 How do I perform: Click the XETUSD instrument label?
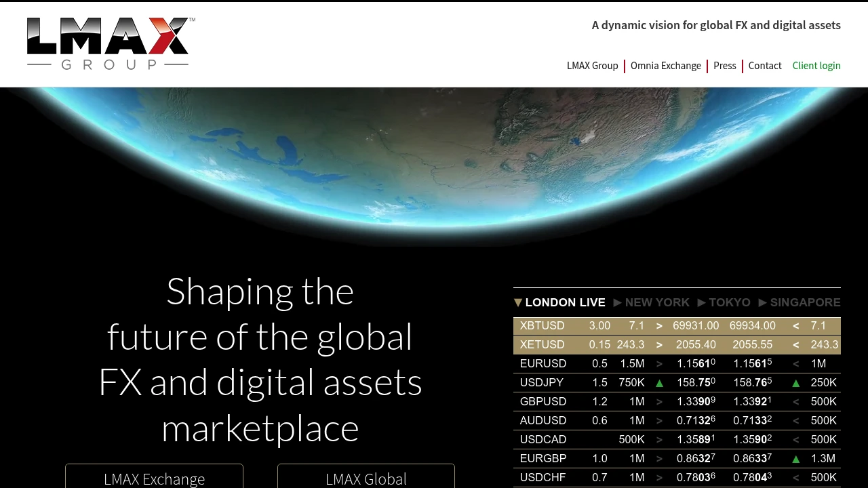pyautogui.click(x=542, y=345)
